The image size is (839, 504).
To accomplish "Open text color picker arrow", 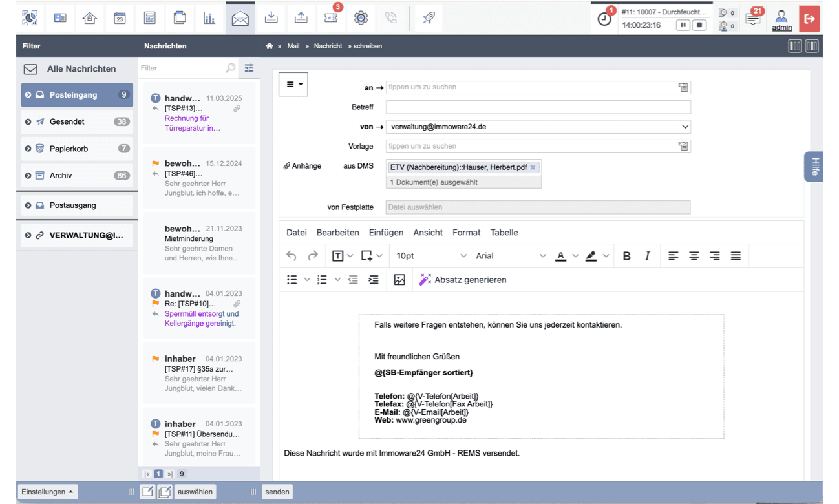I will point(575,256).
